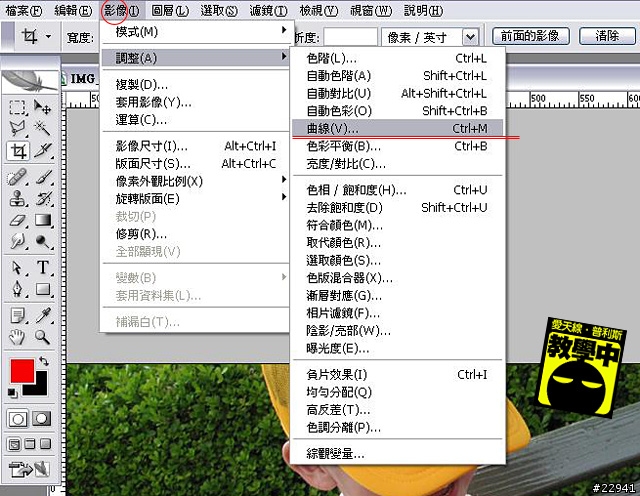Open the feather image at toolbox top
640x496 pixels.
click(30, 81)
